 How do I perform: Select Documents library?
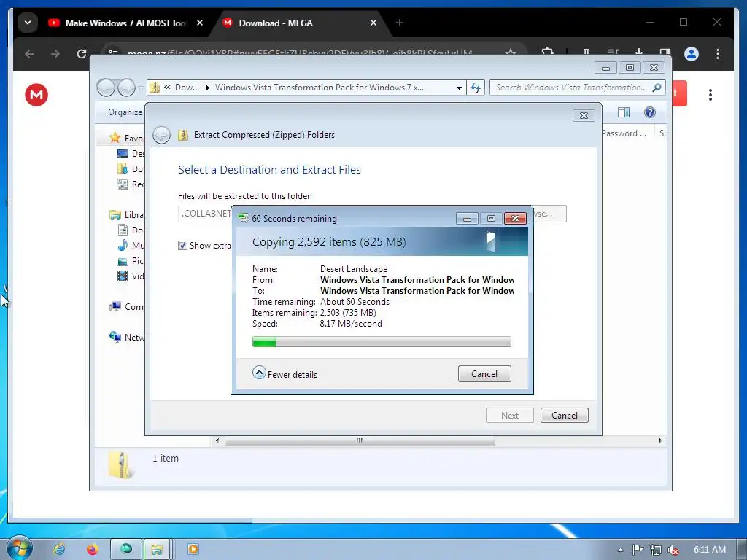point(131,230)
